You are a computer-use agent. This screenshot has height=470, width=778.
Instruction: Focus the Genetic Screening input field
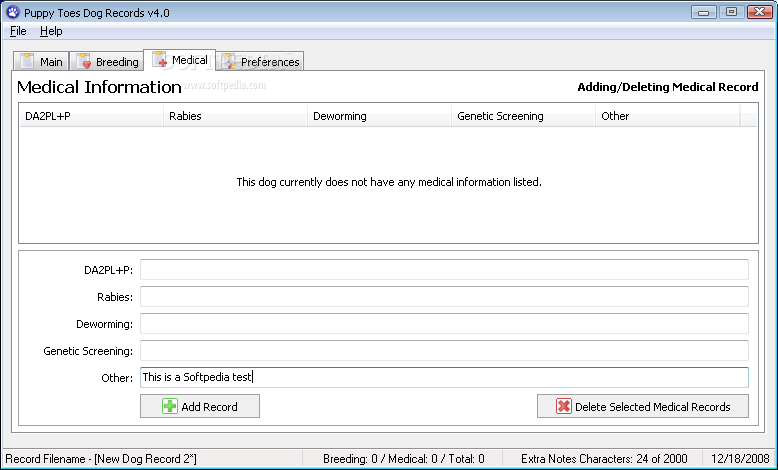(x=444, y=350)
